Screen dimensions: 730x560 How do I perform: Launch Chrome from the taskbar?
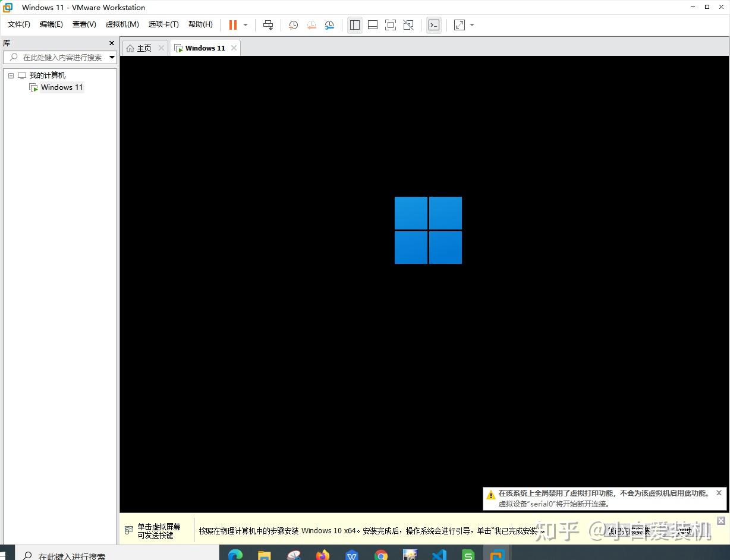(x=381, y=555)
